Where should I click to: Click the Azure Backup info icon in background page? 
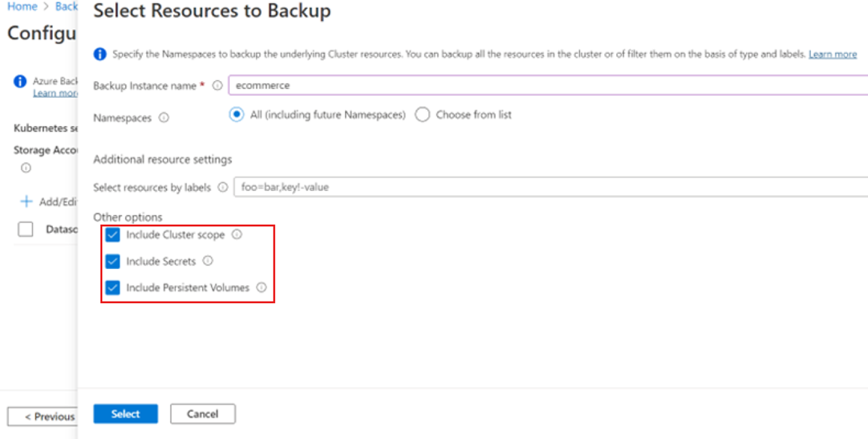click(x=20, y=82)
